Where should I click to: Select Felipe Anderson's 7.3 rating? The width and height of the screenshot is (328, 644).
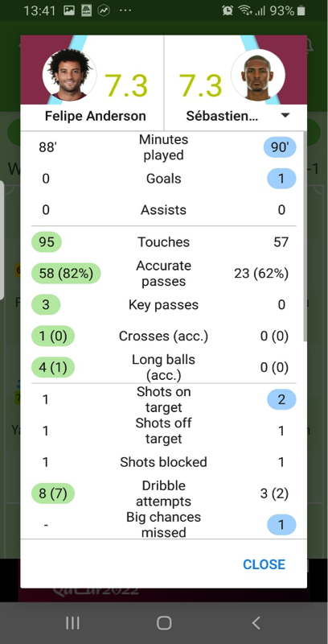(126, 86)
